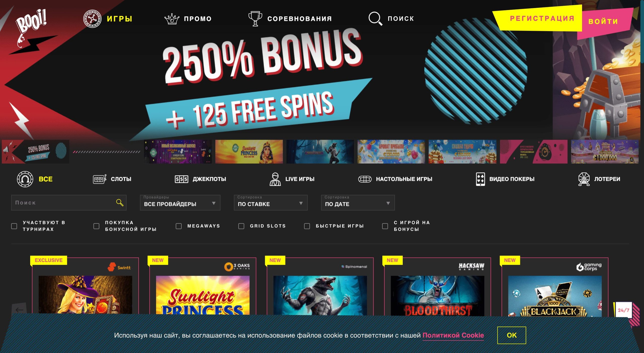Click the magnifier search icon in header

pyautogui.click(x=375, y=19)
